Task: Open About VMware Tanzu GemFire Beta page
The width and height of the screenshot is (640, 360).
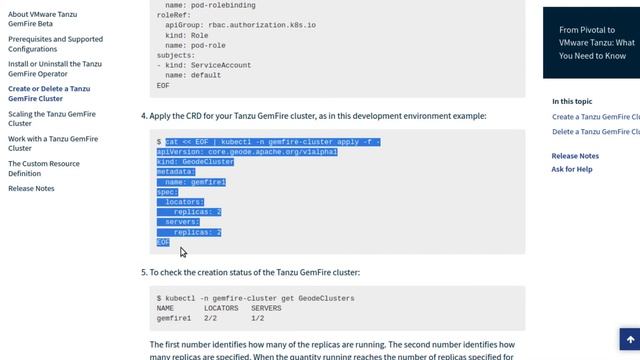Action: [x=42, y=19]
